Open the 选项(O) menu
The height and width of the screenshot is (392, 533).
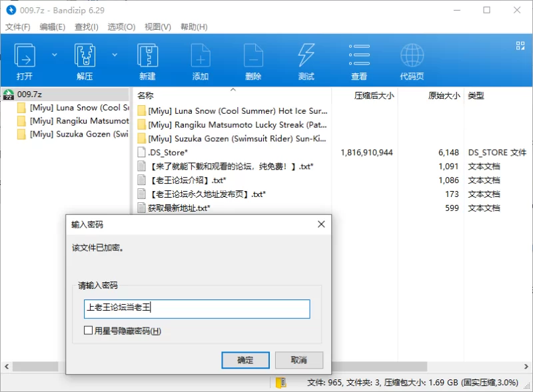click(x=121, y=27)
